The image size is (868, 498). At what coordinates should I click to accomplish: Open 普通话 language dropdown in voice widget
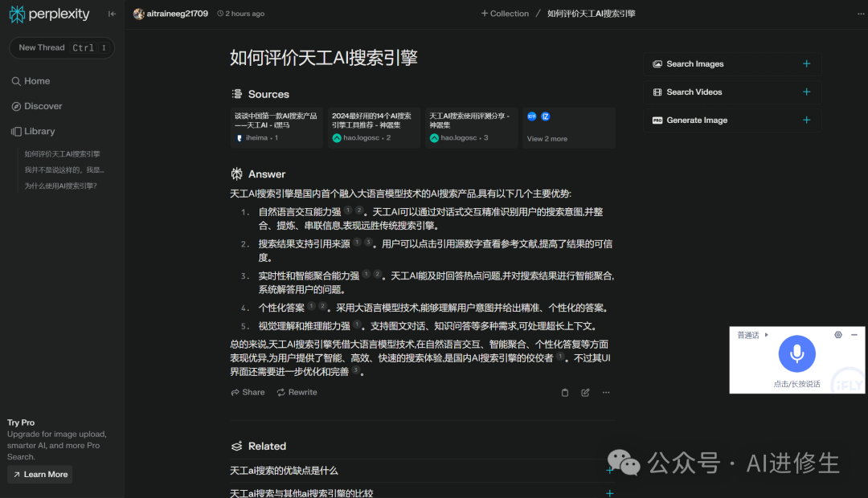point(752,335)
